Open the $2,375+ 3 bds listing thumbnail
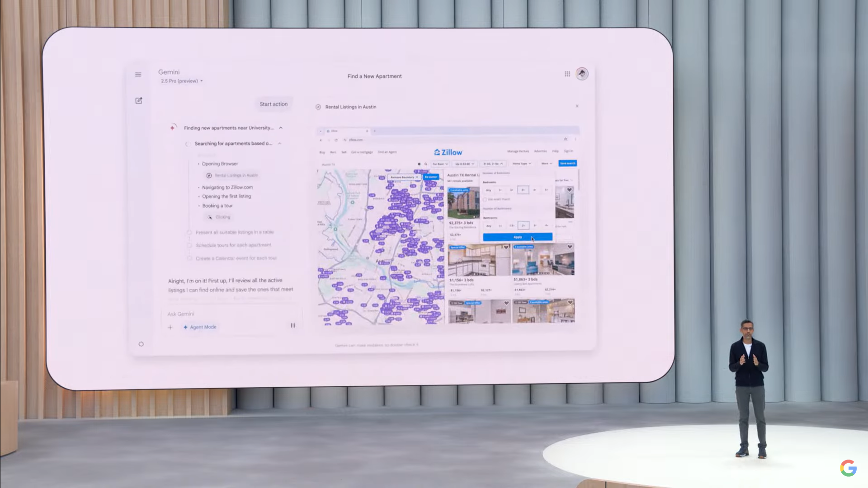Image resolution: width=868 pixels, height=488 pixels. coord(463,203)
